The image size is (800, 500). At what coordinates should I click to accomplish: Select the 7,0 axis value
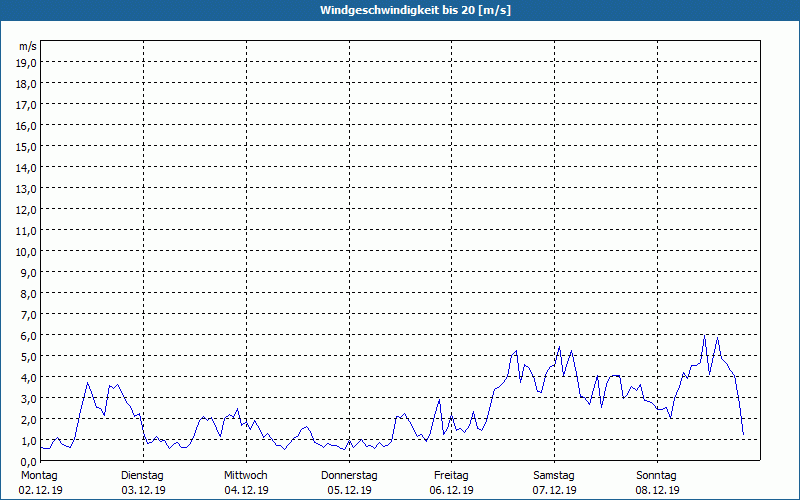(x=29, y=315)
